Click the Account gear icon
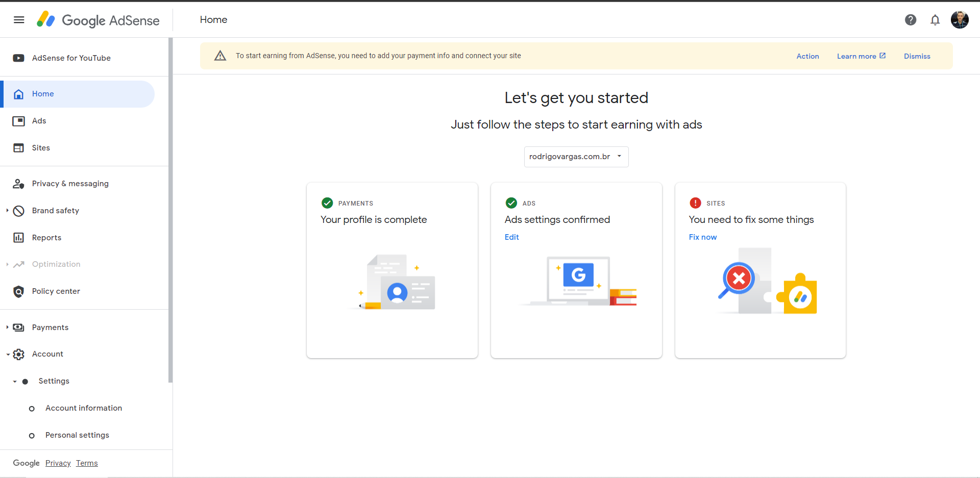Viewport: 980px width, 478px height. 19,354
